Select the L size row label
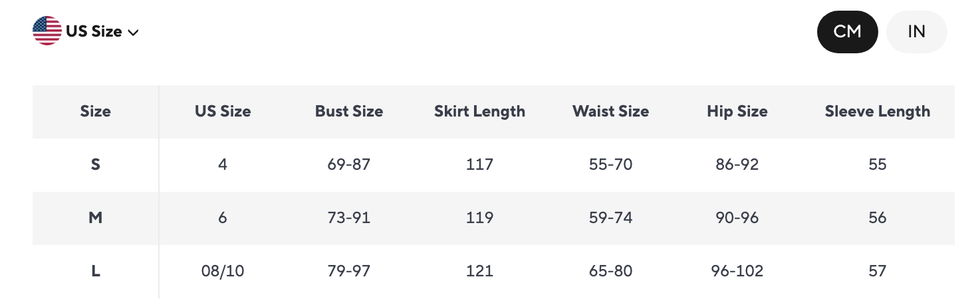Image resolution: width=980 pixels, height=305 pixels. (x=96, y=271)
